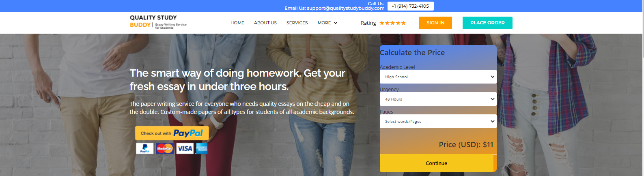Click the Call Us: label
This screenshot has height=176, width=644.
point(376,4)
